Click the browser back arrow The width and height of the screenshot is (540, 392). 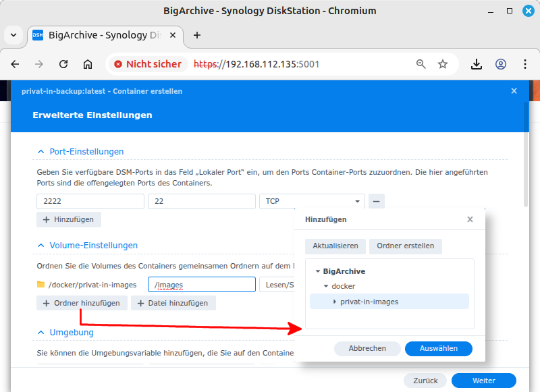coord(16,64)
